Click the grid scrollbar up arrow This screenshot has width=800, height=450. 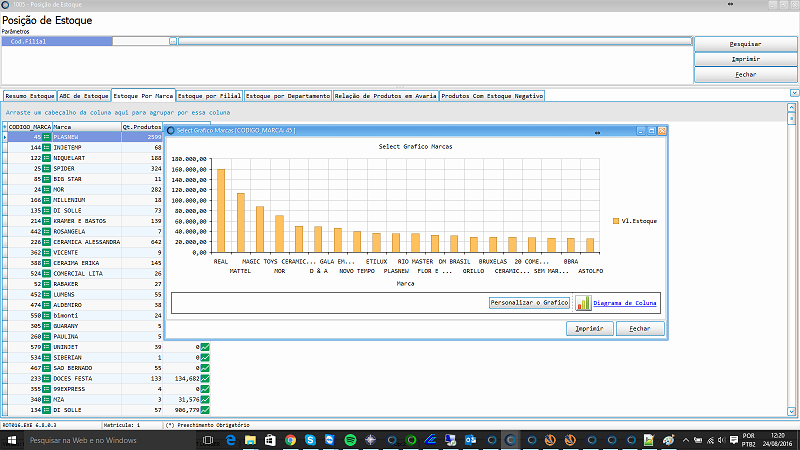pos(791,107)
